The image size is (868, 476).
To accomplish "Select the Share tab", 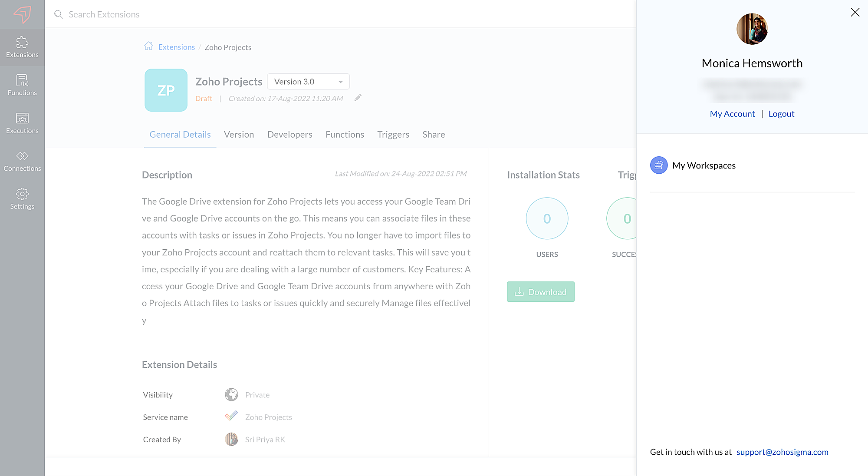I will tap(434, 134).
